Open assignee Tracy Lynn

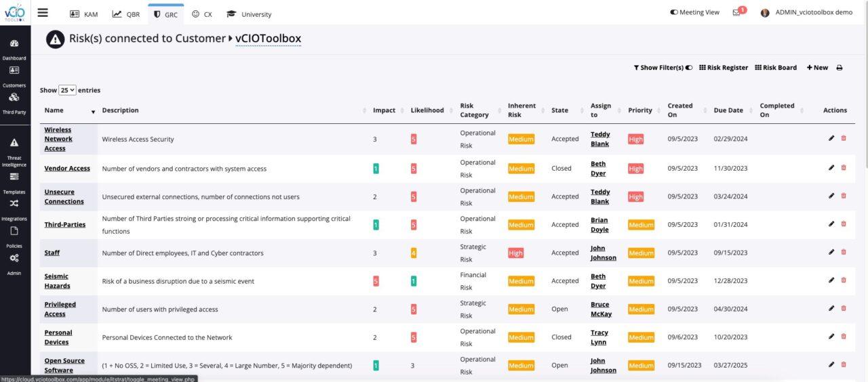(x=599, y=337)
